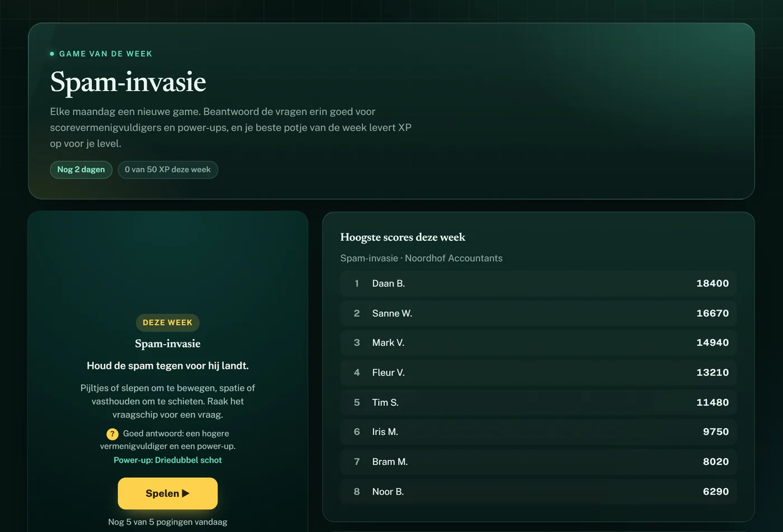Image resolution: width=783 pixels, height=532 pixels.
Task: Select Fleur V. in the leaderboard
Action: click(539, 373)
